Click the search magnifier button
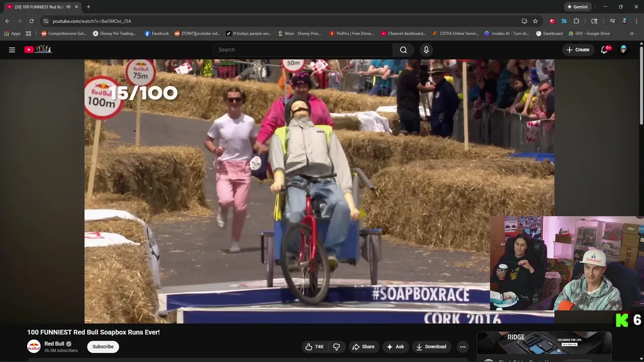644x362 pixels. pos(404,50)
